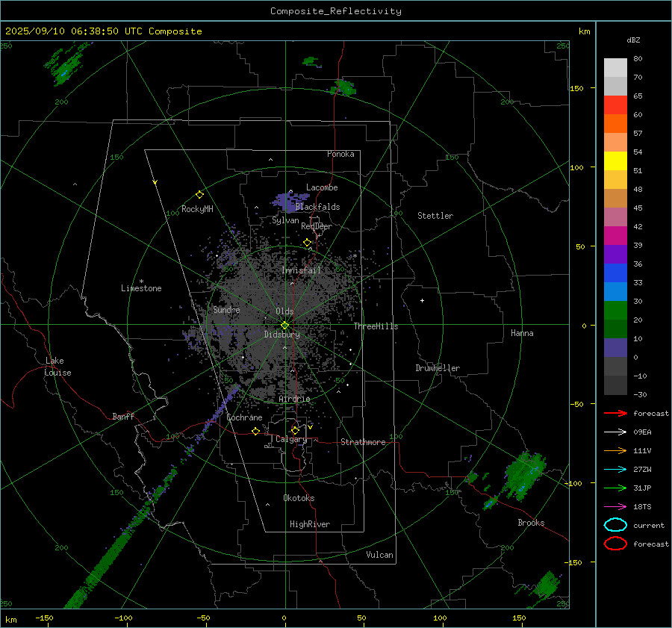The height and width of the screenshot is (628, 672).
Task: Click the Didsbury label
Action: pos(281,335)
